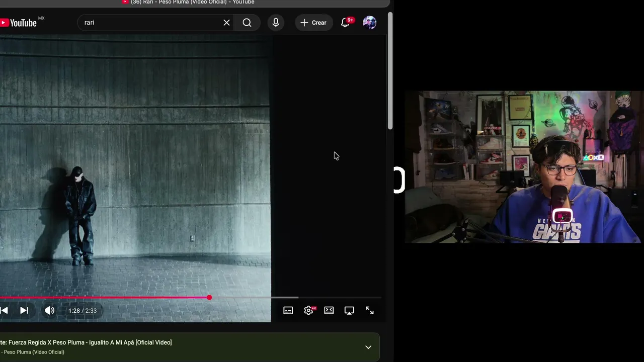Open the player settings gear
The image size is (644, 362).
pyautogui.click(x=309, y=311)
